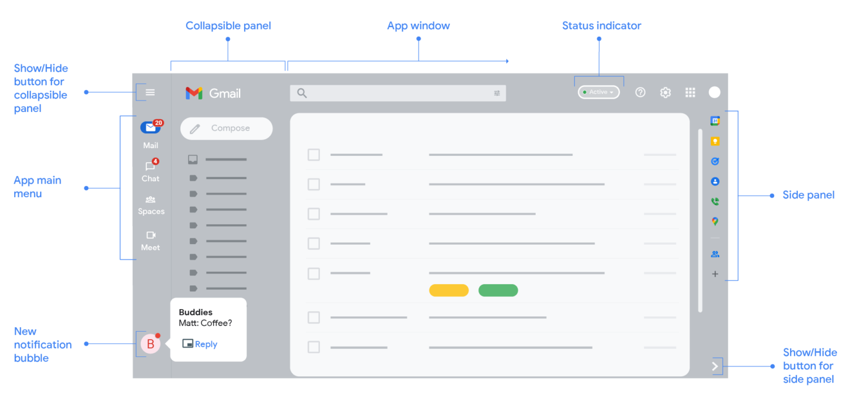Switch to the Spaces section
868x400 pixels.
150,203
